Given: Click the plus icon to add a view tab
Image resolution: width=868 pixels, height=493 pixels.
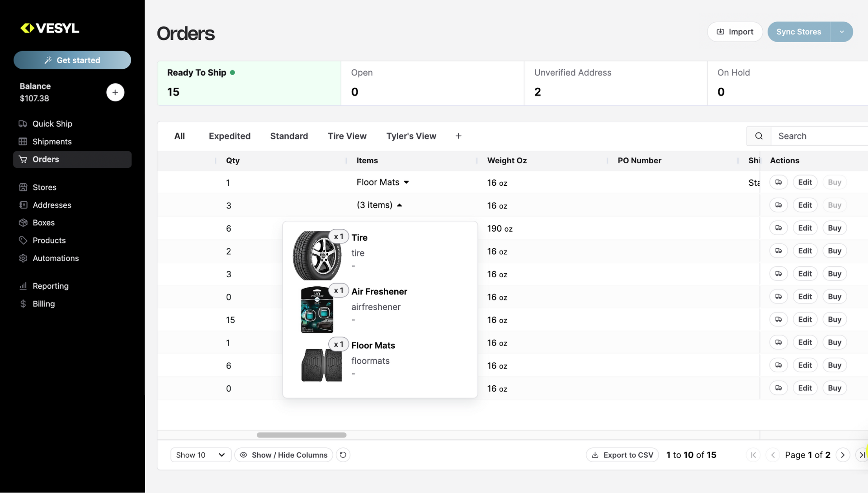Looking at the screenshot, I should [x=458, y=136].
